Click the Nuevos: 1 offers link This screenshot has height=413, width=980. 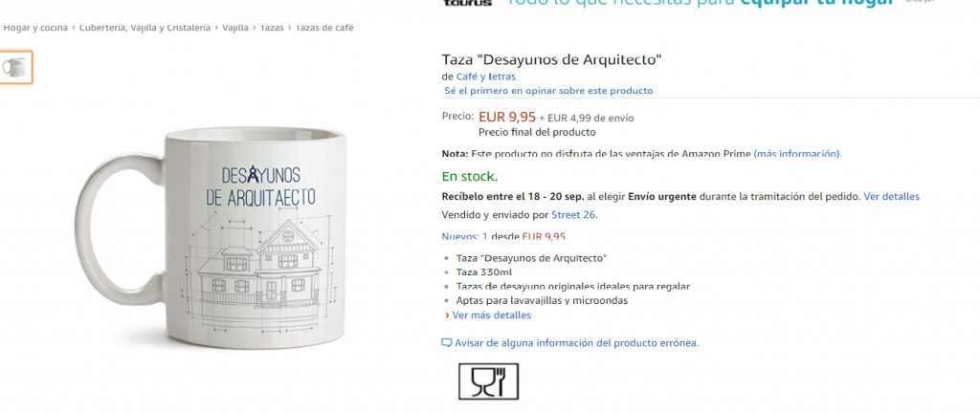click(x=464, y=236)
